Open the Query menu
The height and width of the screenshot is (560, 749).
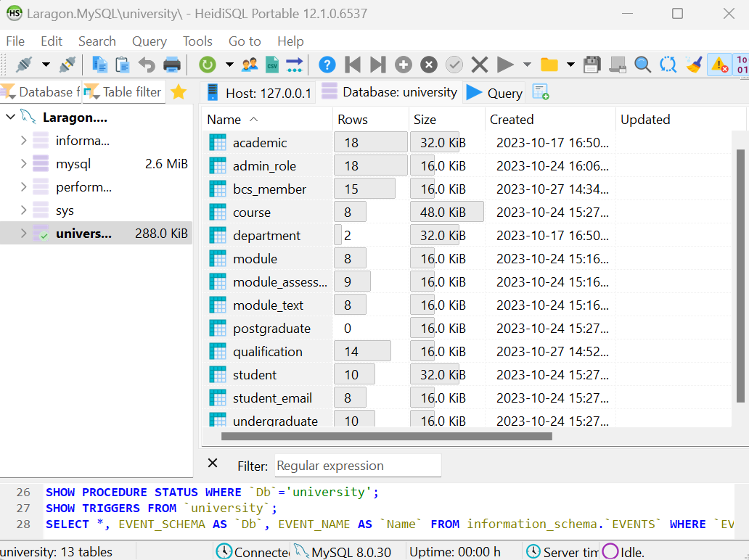point(150,41)
